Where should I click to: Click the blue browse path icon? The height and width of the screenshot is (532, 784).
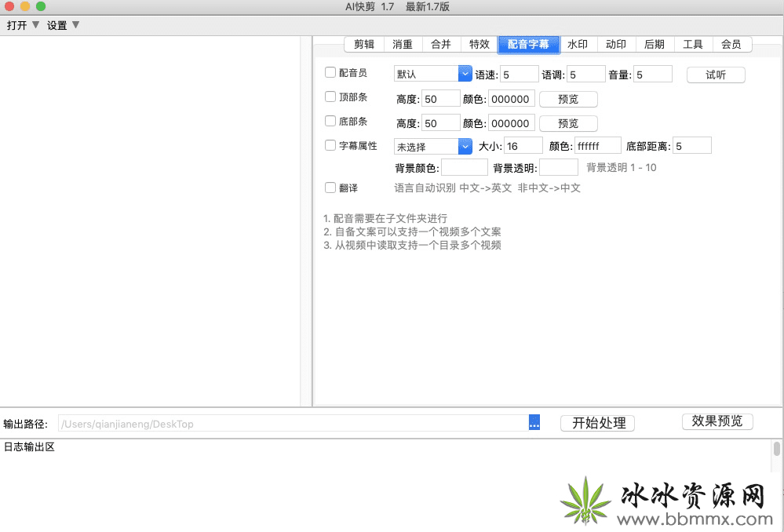click(x=534, y=422)
